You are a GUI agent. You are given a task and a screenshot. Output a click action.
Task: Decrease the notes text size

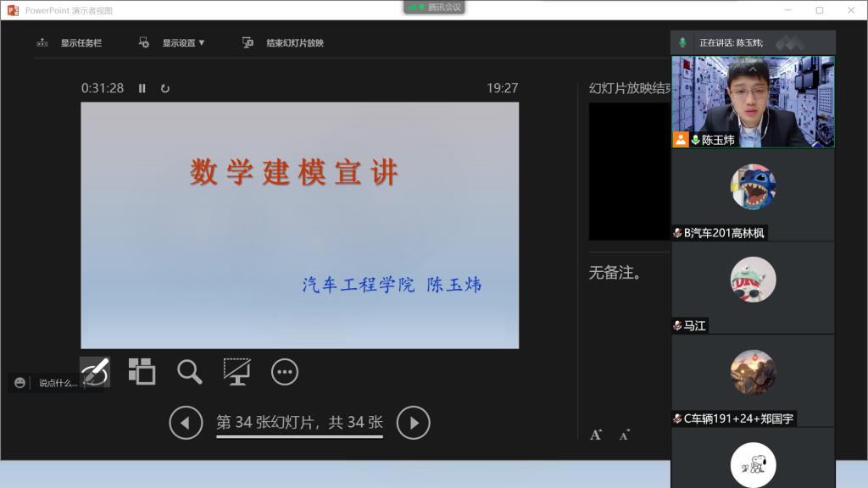tap(625, 435)
